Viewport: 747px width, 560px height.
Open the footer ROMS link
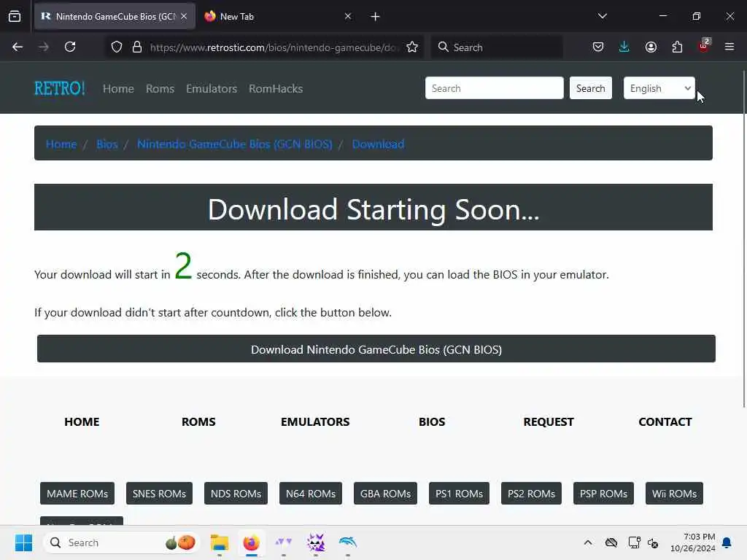198,422
